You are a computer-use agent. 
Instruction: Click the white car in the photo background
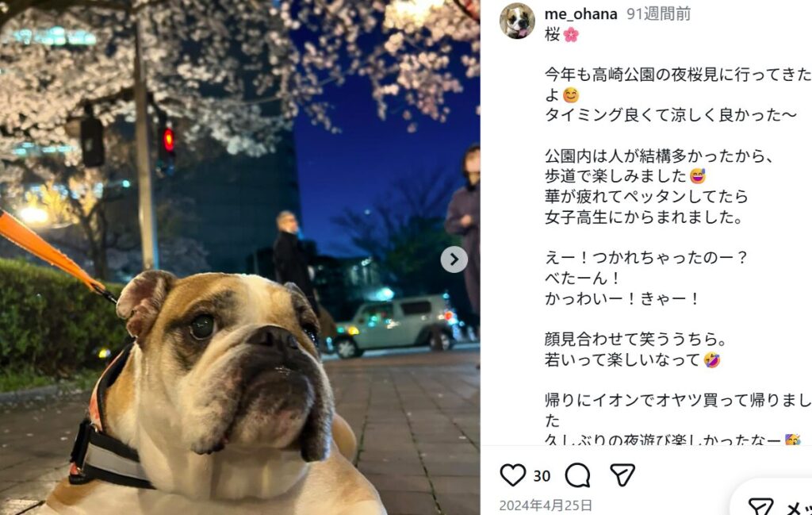pyautogui.click(x=395, y=326)
